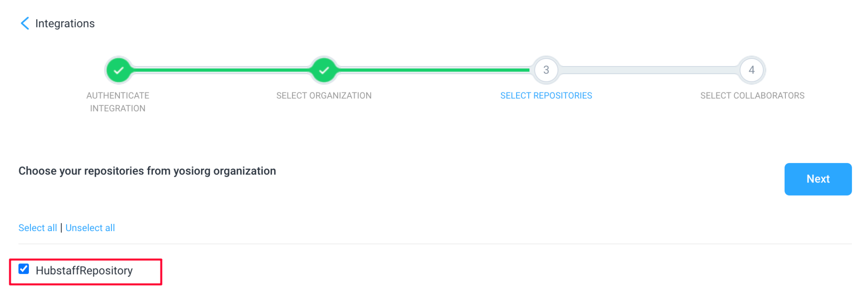Click the step circle numbered 3
868x298 pixels.
546,70
